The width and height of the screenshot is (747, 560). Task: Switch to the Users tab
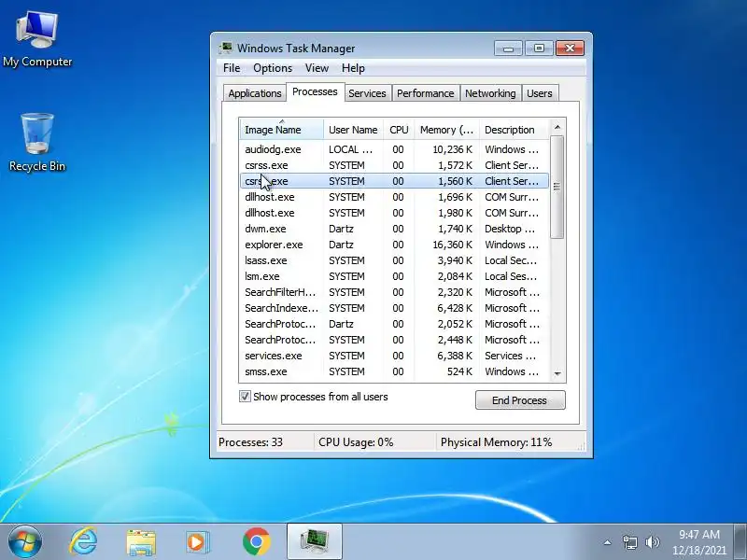(540, 93)
